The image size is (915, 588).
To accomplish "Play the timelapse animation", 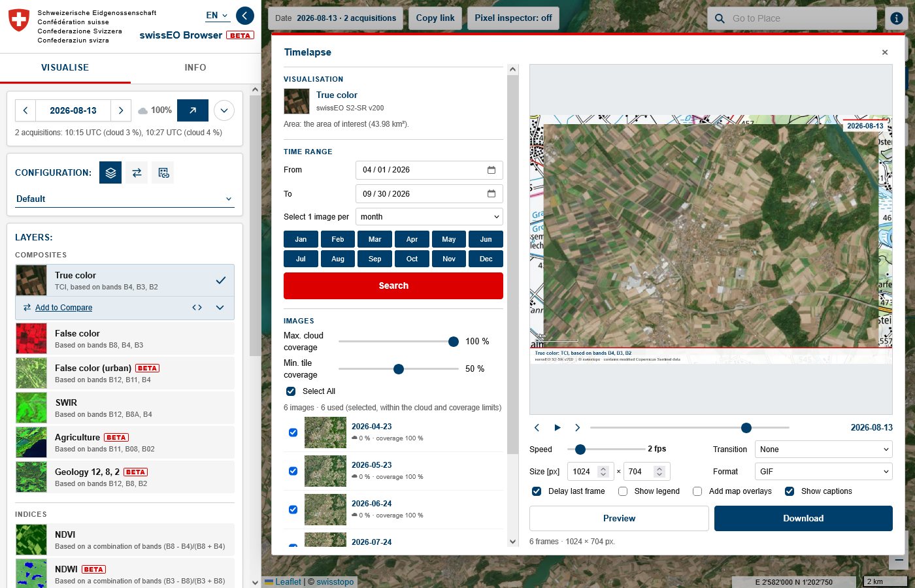I will (x=557, y=427).
